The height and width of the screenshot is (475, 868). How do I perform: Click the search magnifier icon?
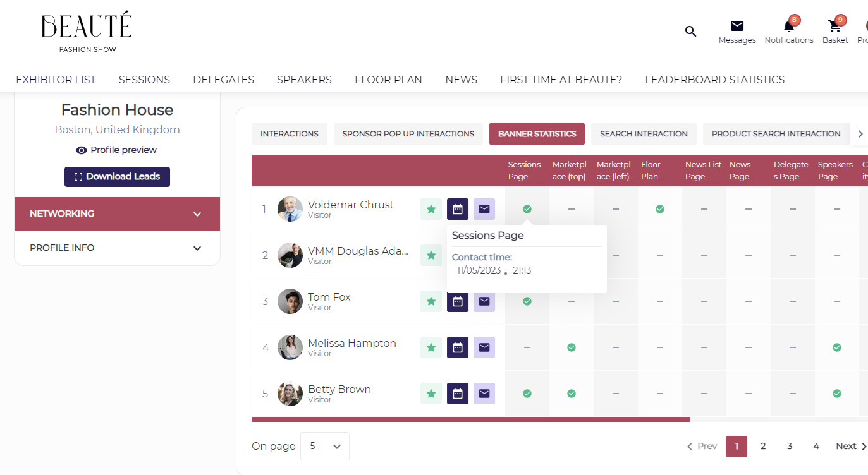(690, 31)
